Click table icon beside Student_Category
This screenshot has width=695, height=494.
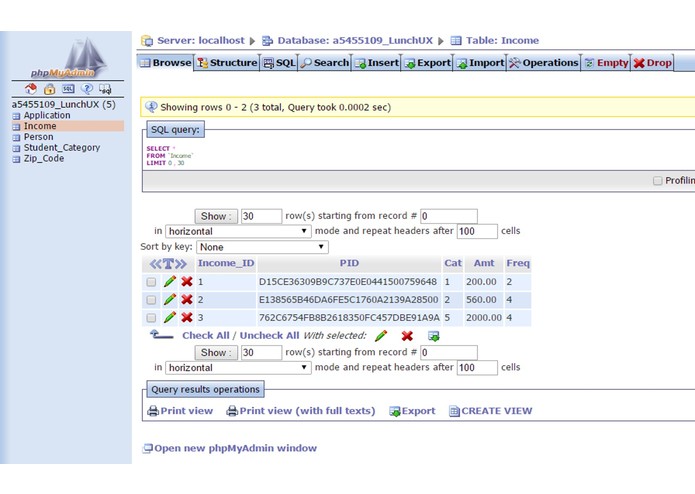point(16,148)
